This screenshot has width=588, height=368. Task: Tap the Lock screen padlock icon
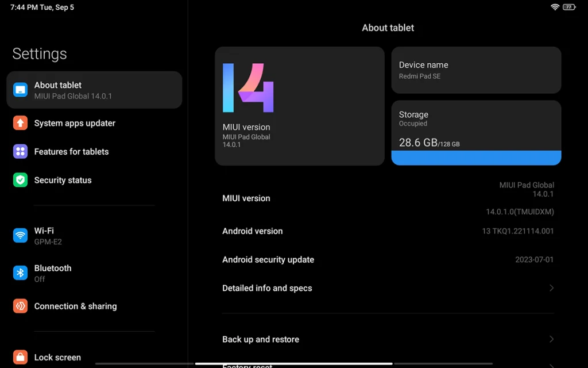coord(20,357)
